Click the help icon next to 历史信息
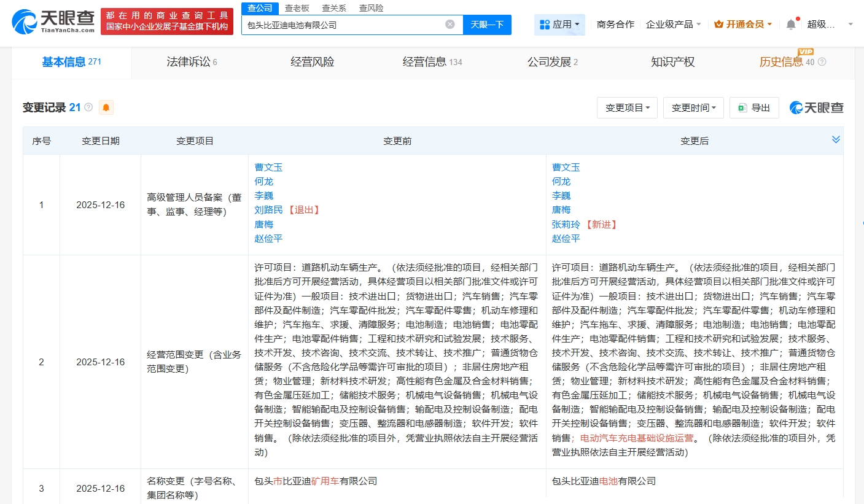864x504 pixels. (822, 62)
